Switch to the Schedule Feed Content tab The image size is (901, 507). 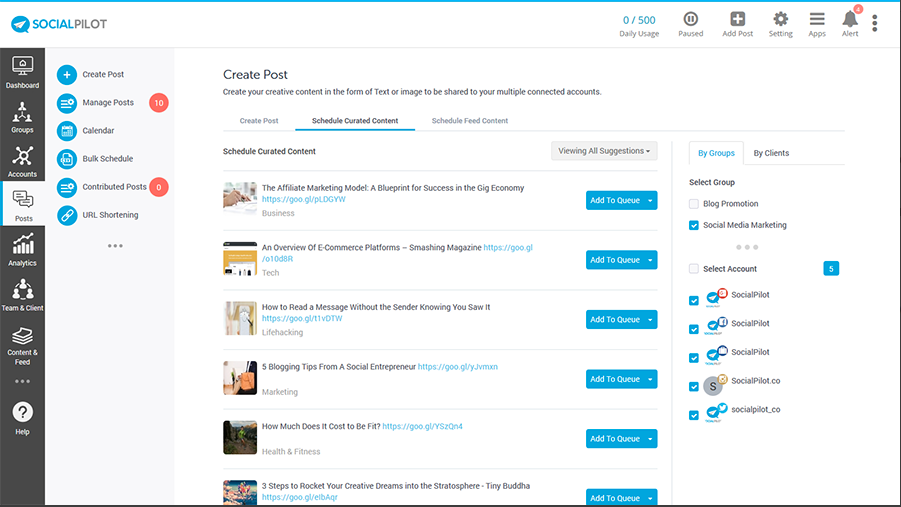[469, 121]
